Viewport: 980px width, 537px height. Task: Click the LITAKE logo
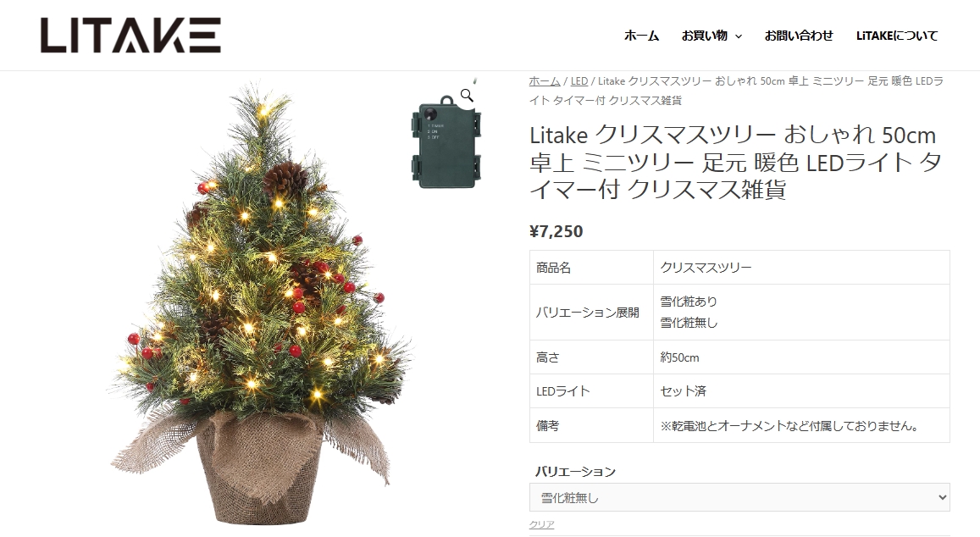click(x=130, y=35)
